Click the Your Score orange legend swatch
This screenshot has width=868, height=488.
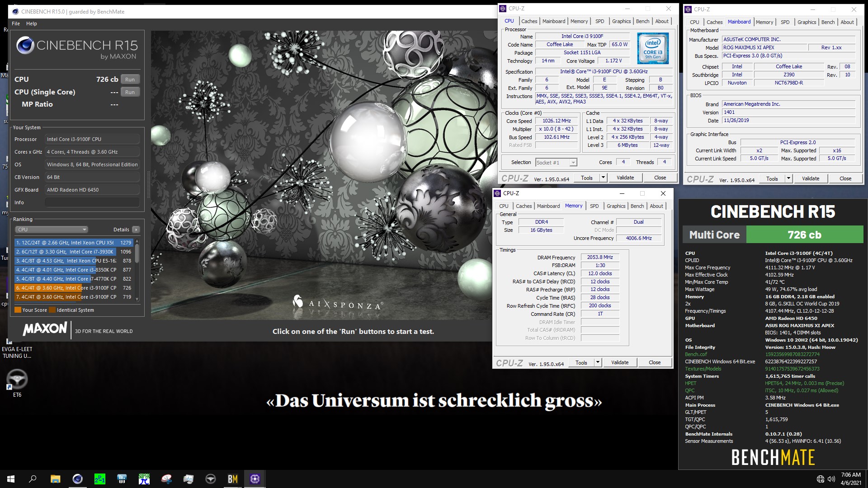pos(18,310)
